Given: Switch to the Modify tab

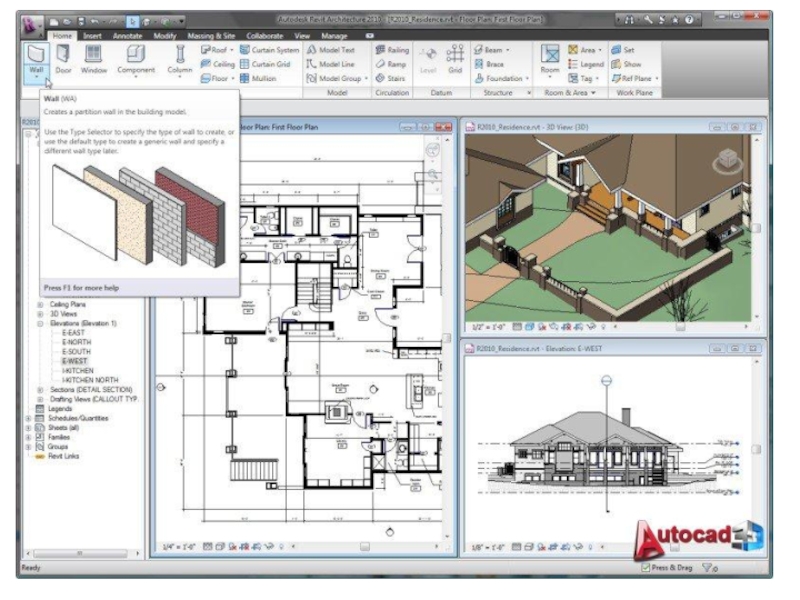Looking at the screenshot, I should [165, 36].
